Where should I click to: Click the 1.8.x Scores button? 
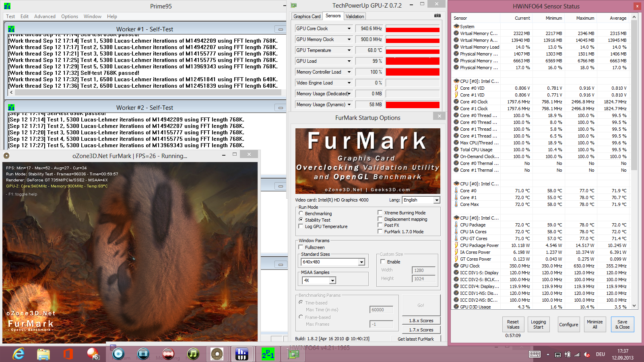tap(421, 321)
